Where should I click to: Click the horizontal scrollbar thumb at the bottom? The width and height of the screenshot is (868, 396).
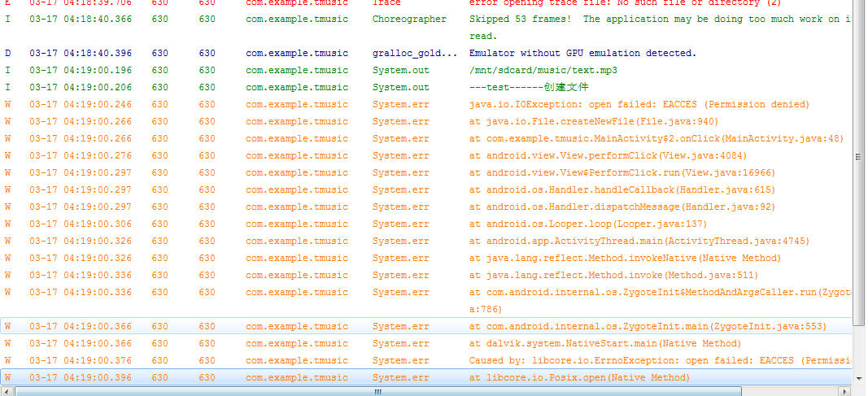[x=378, y=392]
